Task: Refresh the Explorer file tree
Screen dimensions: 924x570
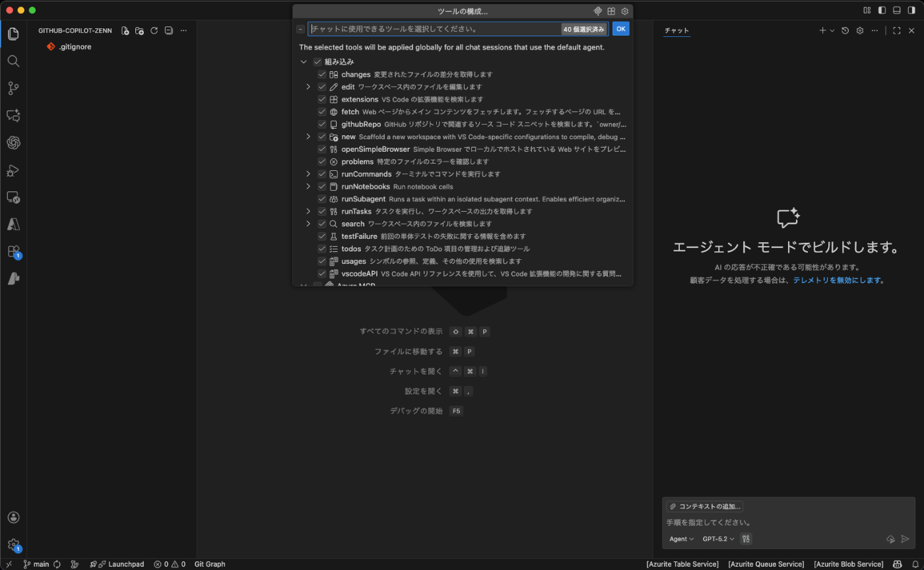Action: [x=154, y=30]
